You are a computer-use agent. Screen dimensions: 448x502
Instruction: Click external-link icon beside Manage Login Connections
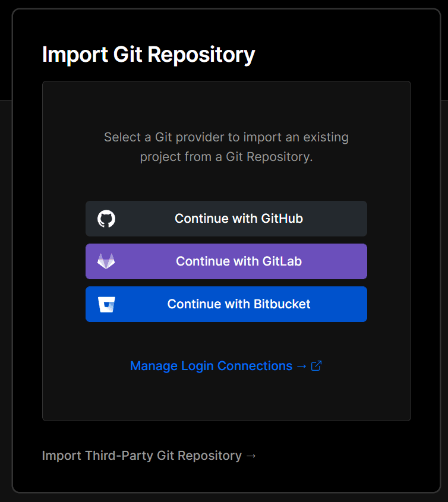317,366
